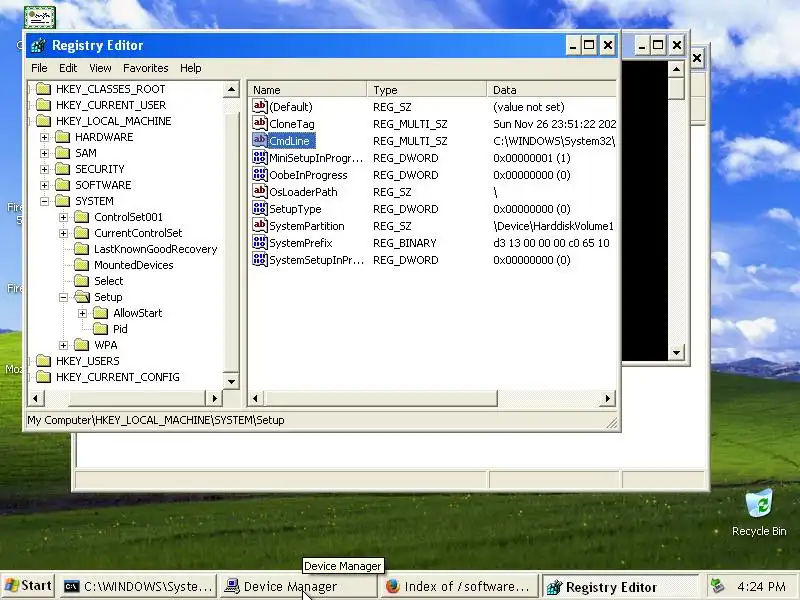Click the Start button
Viewport: 800px width, 600px height.
tap(28, 586)
